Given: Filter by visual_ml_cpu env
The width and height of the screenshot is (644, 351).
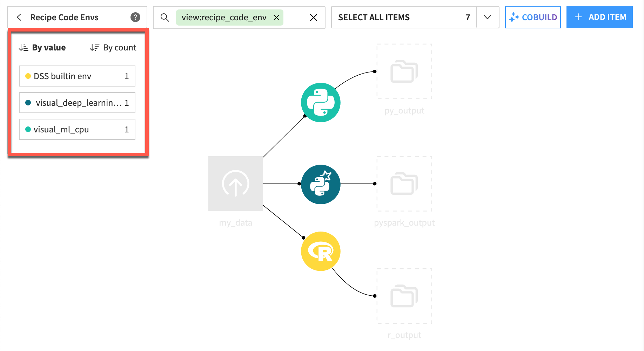Looking at the screenshot, I should [x=77, y=129].
